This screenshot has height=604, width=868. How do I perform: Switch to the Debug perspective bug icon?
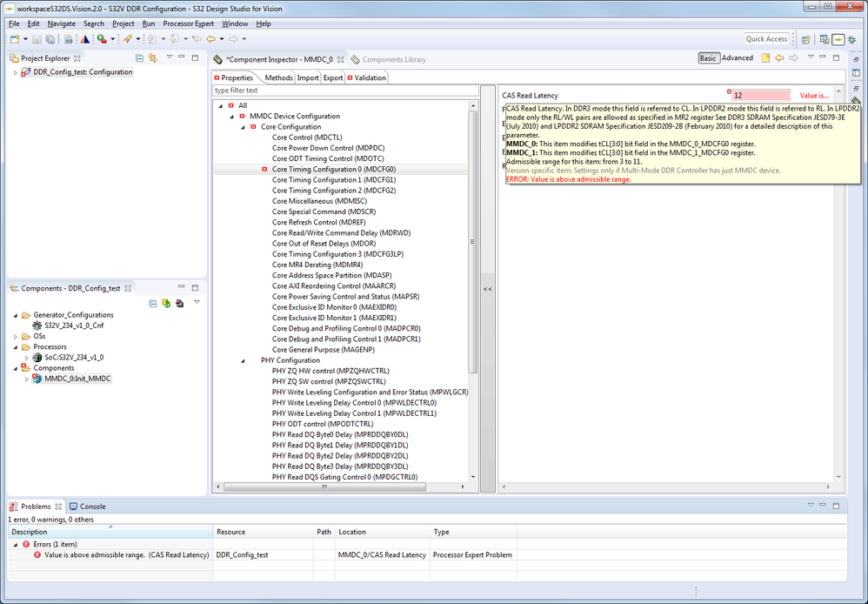pyautogui.click(x=852, y=39)
